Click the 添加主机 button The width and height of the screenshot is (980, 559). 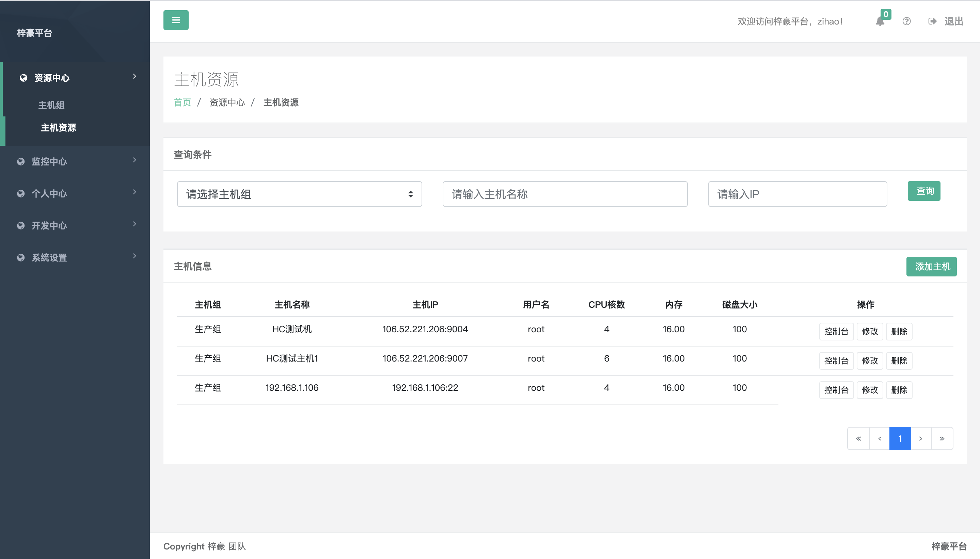(x=932, y=267)
